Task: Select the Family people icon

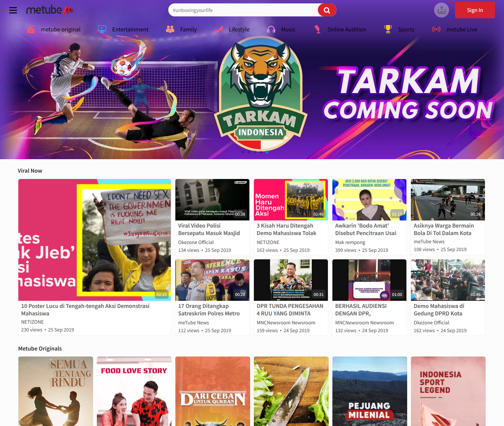Action: pos(170,29)
